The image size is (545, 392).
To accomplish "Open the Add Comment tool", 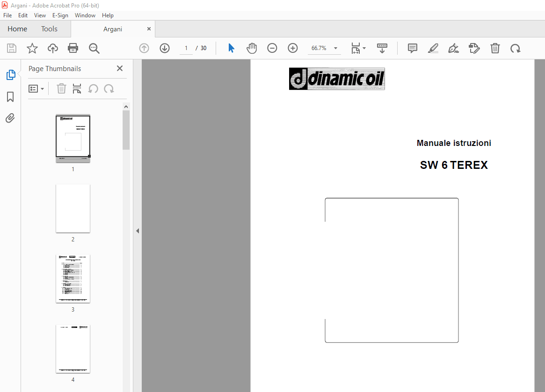I will coord(412,48).
